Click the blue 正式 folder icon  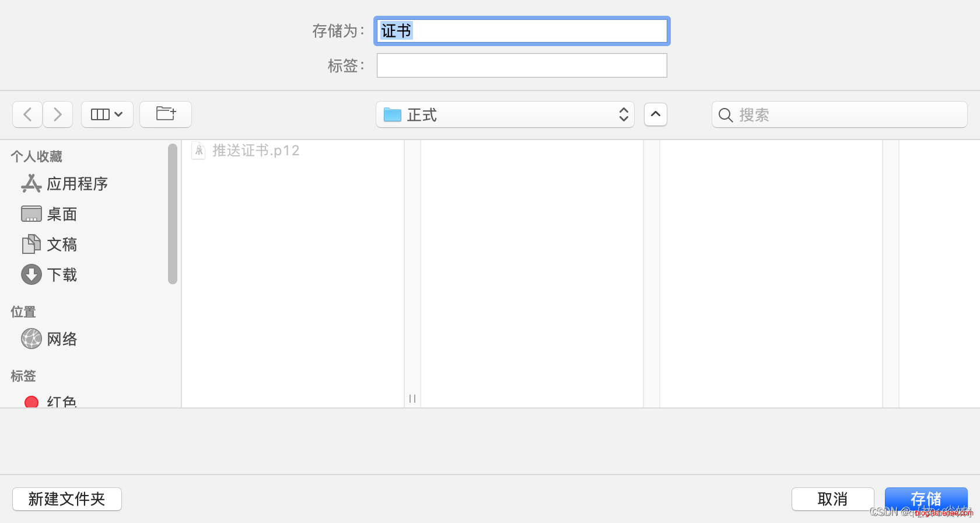[x=393, y=115]
